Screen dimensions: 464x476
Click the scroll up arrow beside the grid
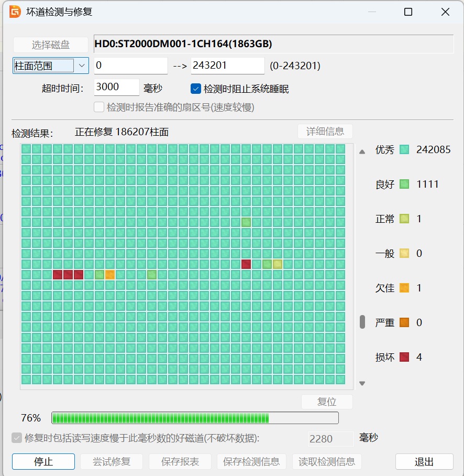[362, 152]
